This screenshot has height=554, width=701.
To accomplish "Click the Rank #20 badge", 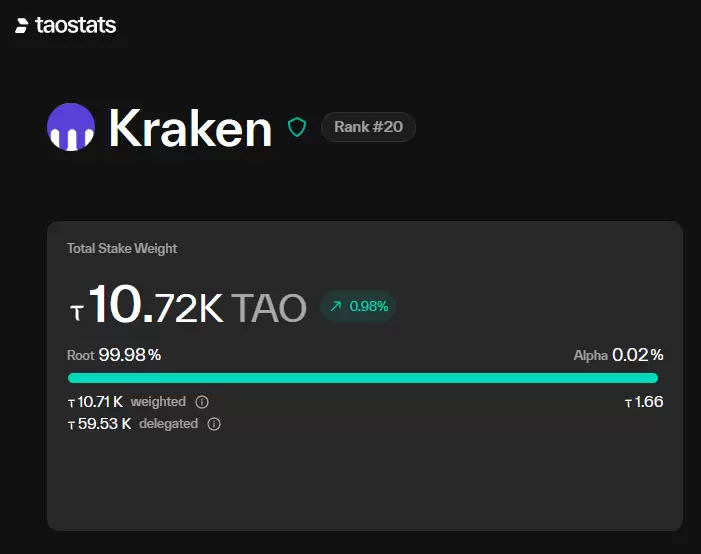I will (368, 127).
